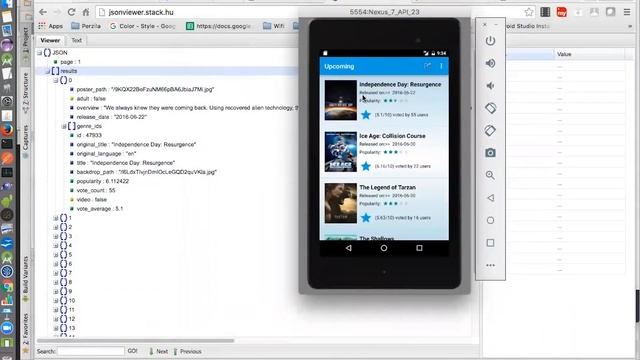
Task: Open the Chrome hamburger menu
Action: click(x=627, y=12)
